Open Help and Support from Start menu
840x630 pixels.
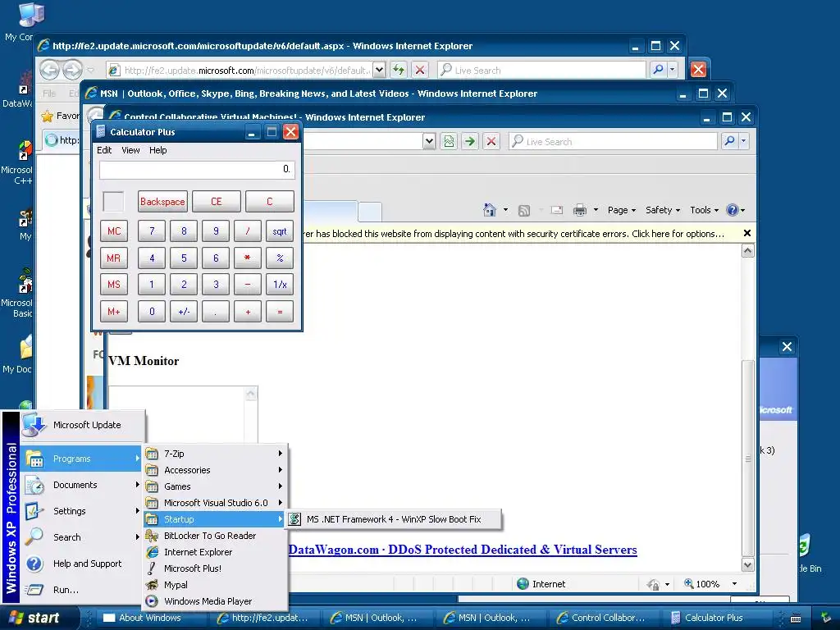coord(81,564)
